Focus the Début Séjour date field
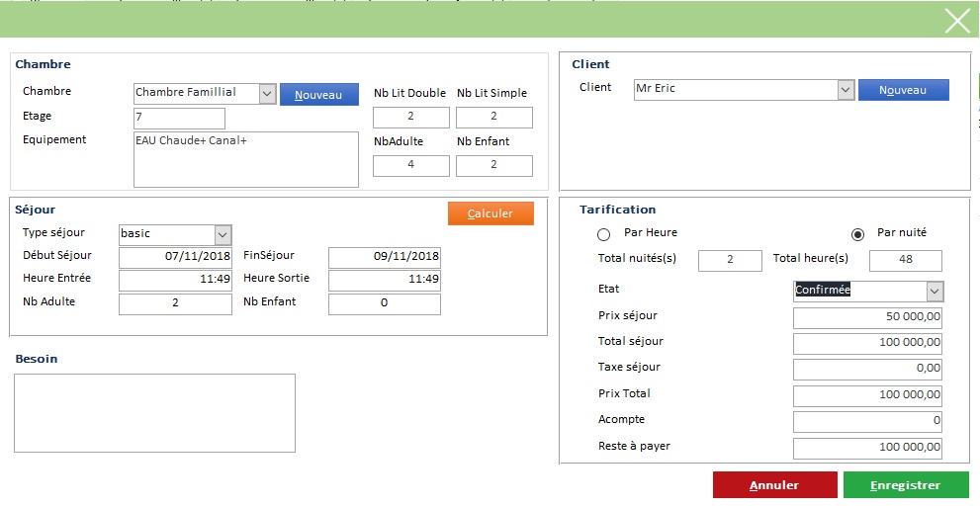 point(175,257)
